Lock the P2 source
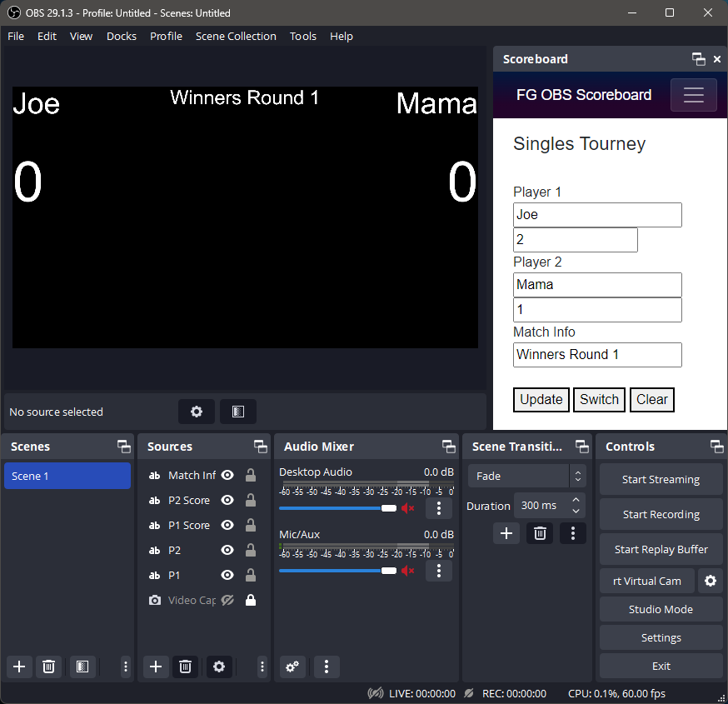728x704 pixels. [x=251, y=550]
